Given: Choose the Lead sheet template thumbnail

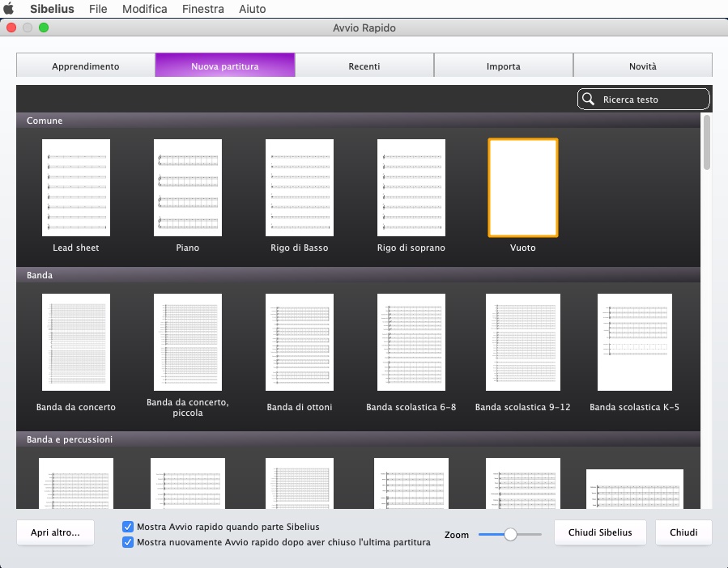Looking at the screenshot, I should pyautogui.click(x=76, y=188).
